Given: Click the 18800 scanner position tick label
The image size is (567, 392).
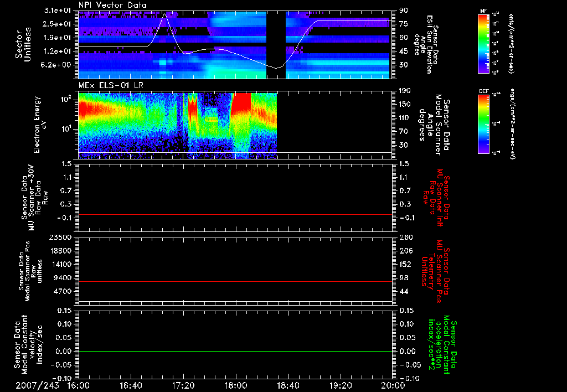Looking at the screenshot, I should coord(61,251).
